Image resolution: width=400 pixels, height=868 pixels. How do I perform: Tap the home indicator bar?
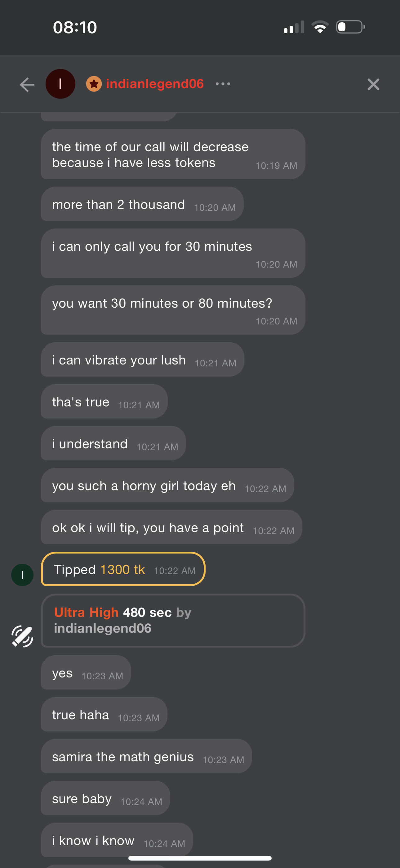coord(200,858)
